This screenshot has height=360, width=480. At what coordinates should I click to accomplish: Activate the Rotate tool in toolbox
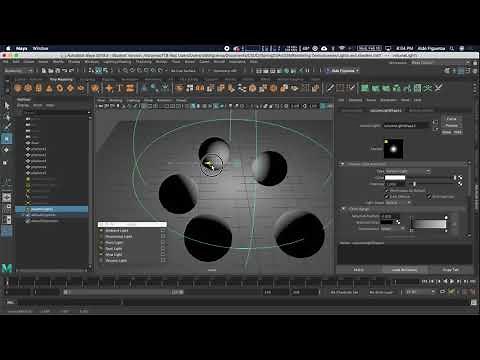point(7,150)
